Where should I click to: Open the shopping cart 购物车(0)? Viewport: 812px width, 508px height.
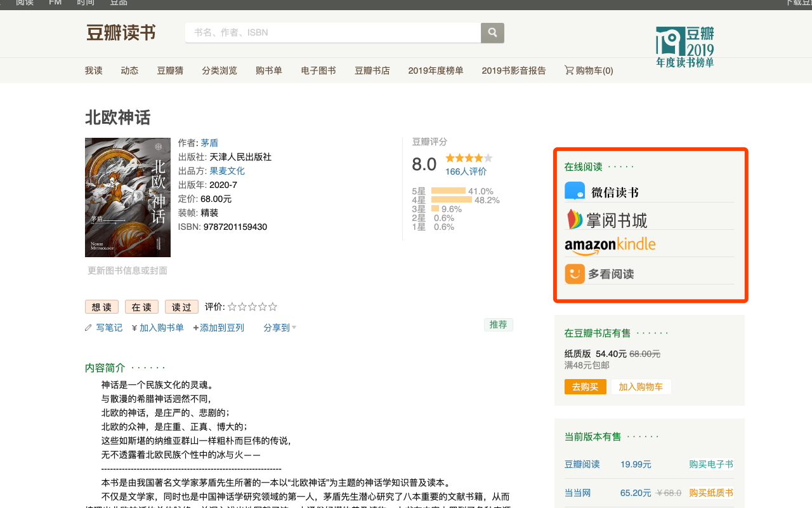pyautogui.click(x=589, y=70)
